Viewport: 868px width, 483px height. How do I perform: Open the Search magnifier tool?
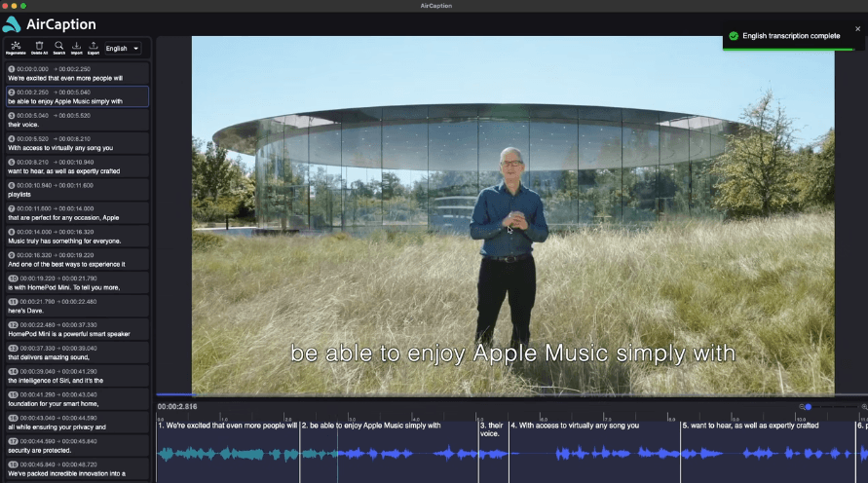58,48
